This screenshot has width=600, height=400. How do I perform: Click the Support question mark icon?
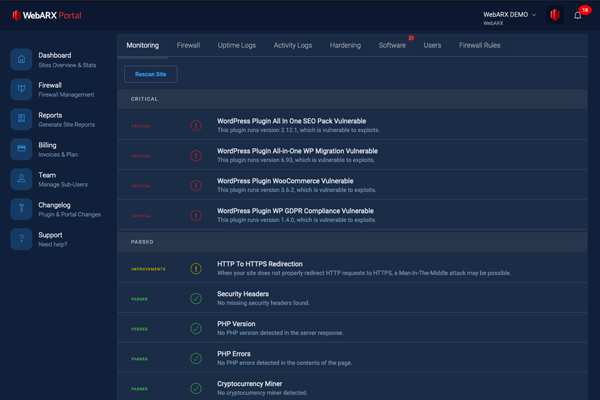pyautogui.click(x=21, y=239)
